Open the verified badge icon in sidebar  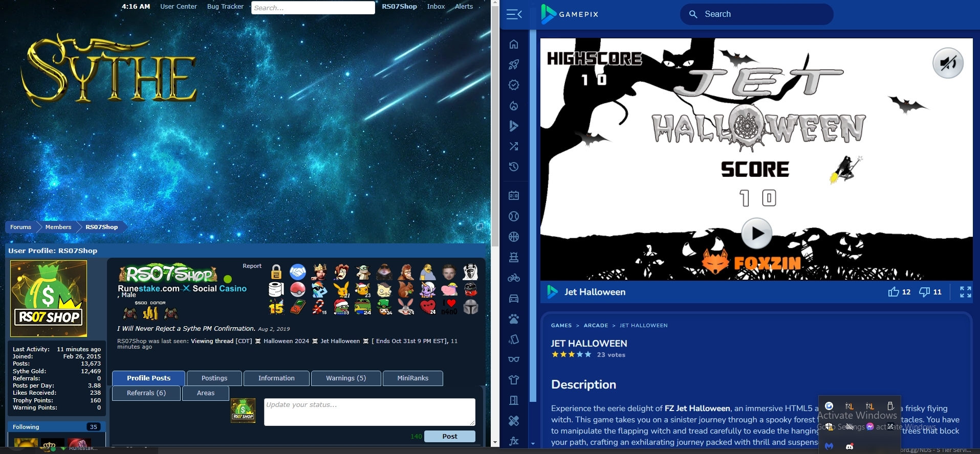pos(514,85)
